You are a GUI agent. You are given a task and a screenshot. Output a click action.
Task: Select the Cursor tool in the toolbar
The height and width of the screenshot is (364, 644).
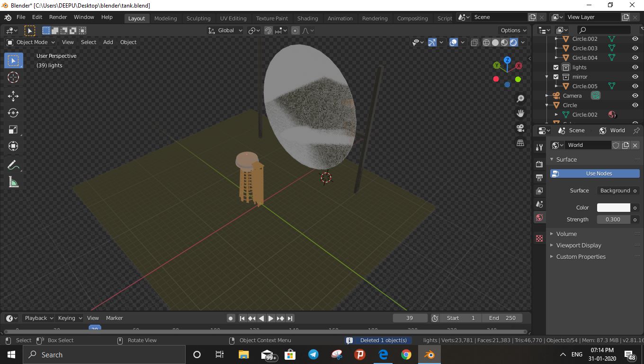13,77
